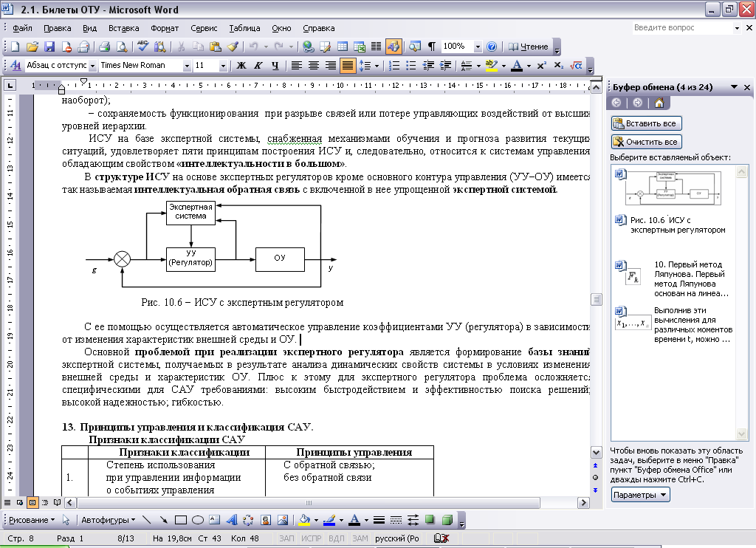Viewport: 756px width, 548px height.
Task: Insert WordArt
Action: coord(231,520)
